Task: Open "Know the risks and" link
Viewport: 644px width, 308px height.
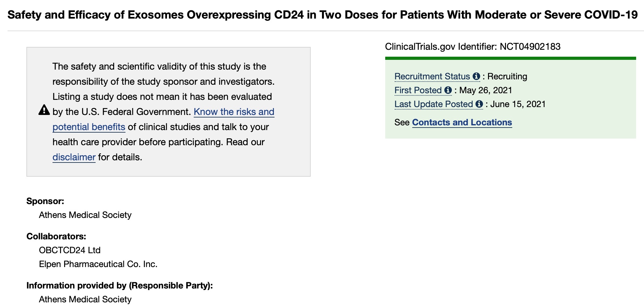Action: coord(234,112)
